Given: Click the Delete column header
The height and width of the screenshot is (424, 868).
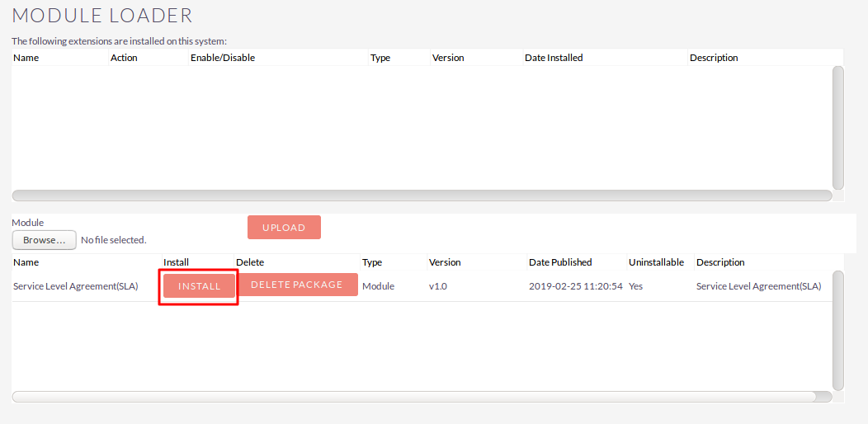Looking at the screenshot, I should (250, 262).
